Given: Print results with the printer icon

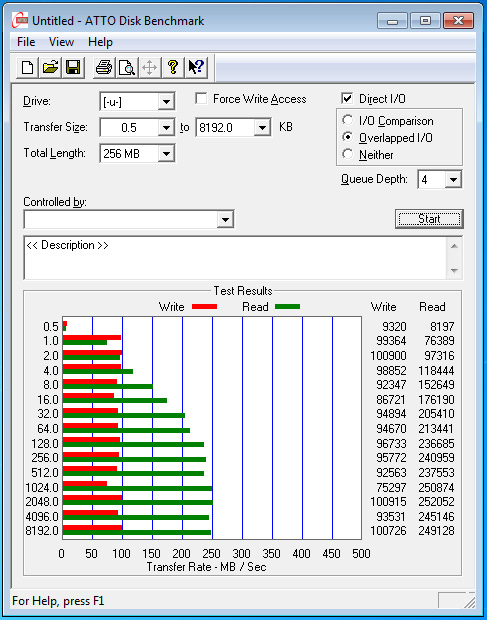Looking at the screenshot, I should [104, 67].
